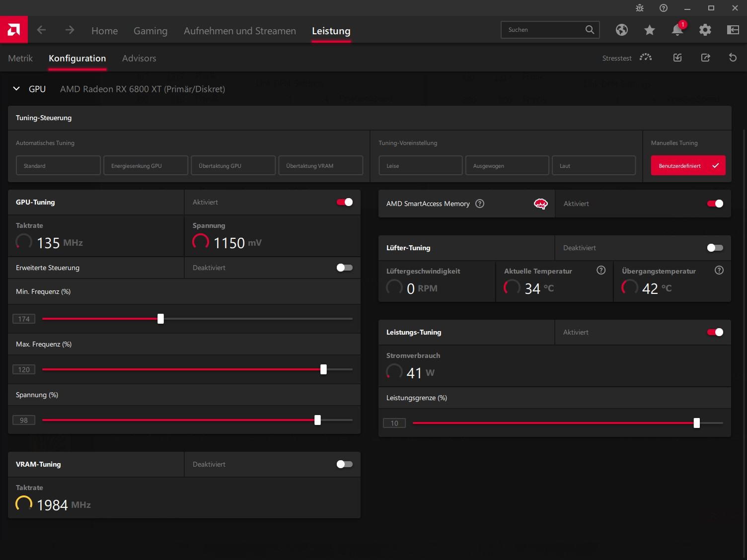This screenshot has height=560, width=747.
Task: Select the Konfiguration subtab
Action: pos(77,58)
